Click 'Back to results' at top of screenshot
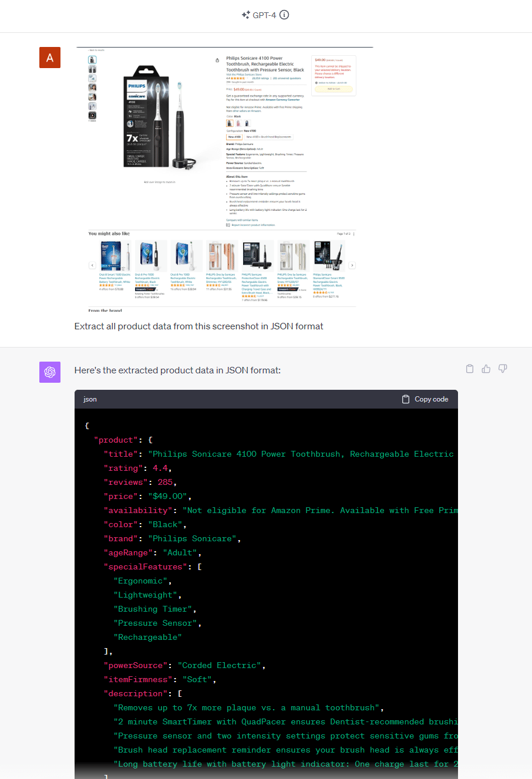This screenshot has width=532, height=779. click(96, 51)
